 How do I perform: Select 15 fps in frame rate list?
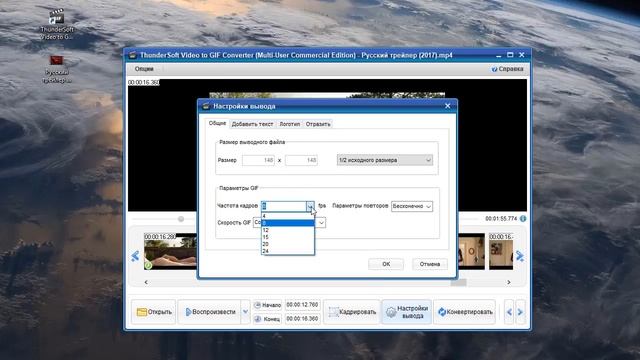click(288, 237)
